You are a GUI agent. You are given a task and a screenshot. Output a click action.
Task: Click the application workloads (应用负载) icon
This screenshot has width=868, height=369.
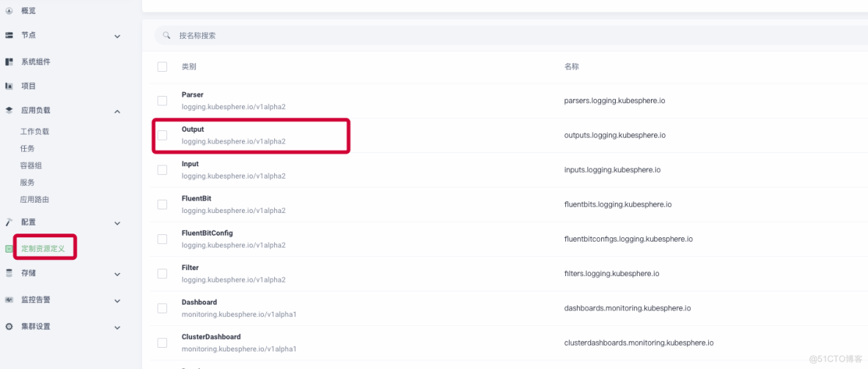[x=9, y=111]
